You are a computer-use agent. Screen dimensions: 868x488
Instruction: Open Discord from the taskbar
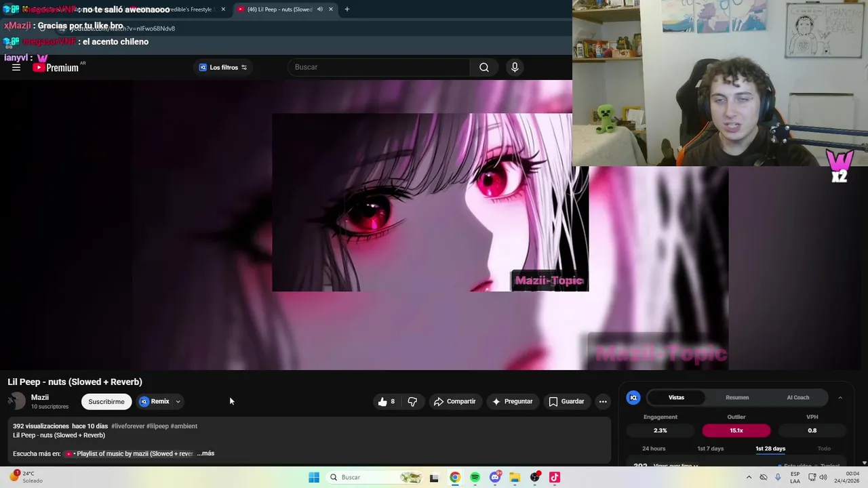click(x=495, y=477)
